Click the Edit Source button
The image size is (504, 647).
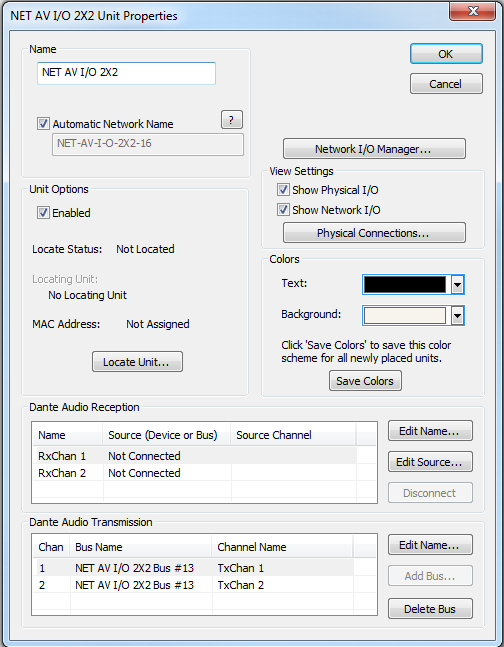(430, 462)
